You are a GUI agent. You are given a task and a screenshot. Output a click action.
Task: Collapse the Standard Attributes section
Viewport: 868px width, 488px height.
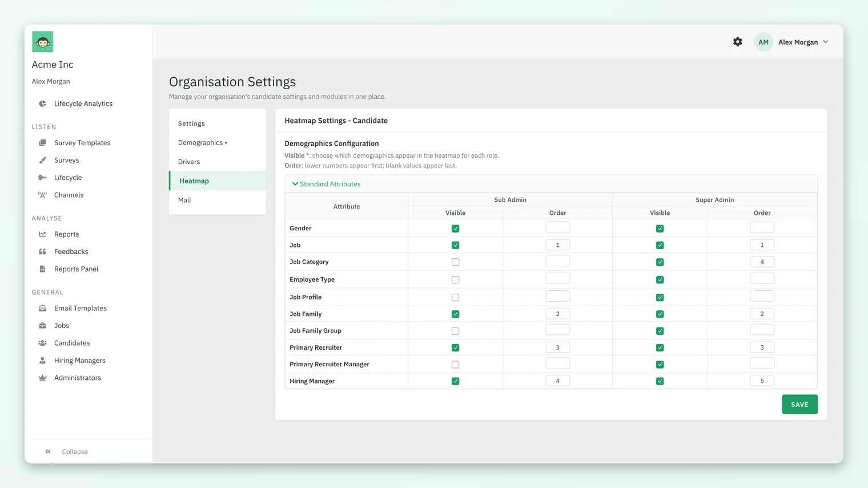tap(326, 184)
